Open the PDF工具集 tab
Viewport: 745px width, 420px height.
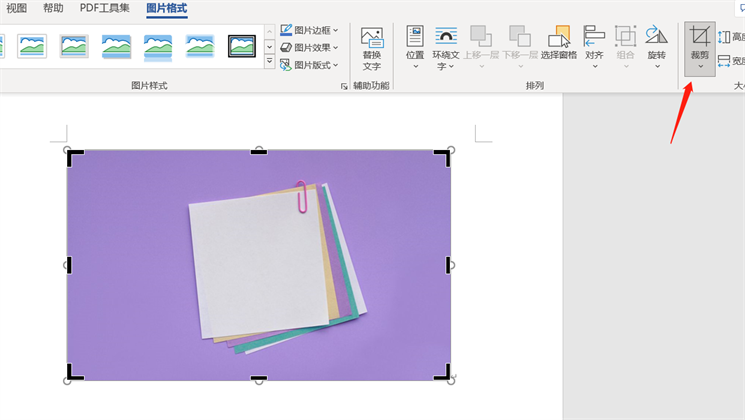105,9
